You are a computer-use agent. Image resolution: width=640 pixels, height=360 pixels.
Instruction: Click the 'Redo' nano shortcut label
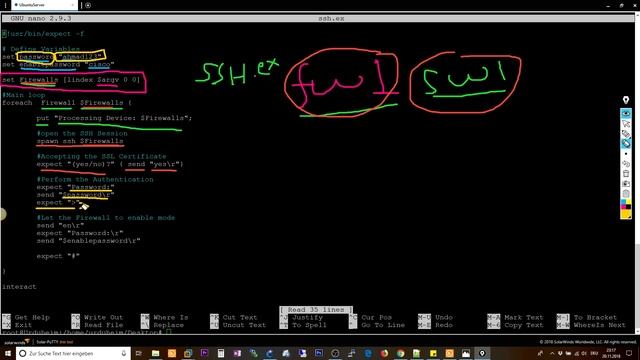[436, 325]
